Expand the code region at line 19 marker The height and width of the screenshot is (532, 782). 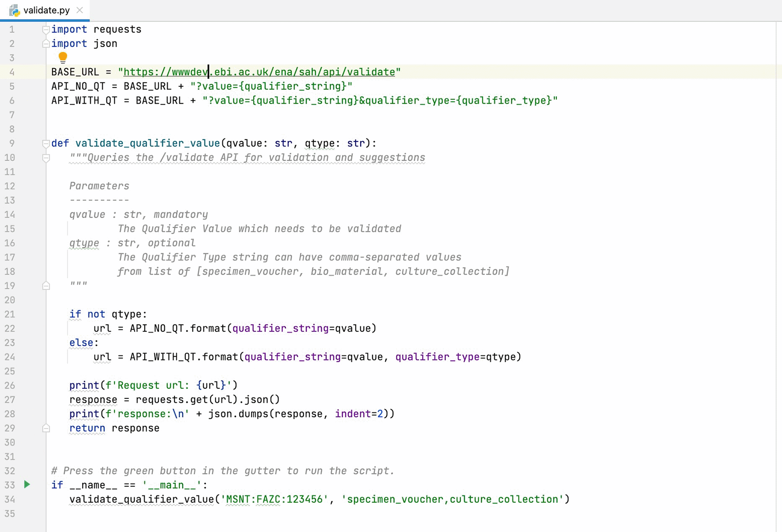pos(46,286)
